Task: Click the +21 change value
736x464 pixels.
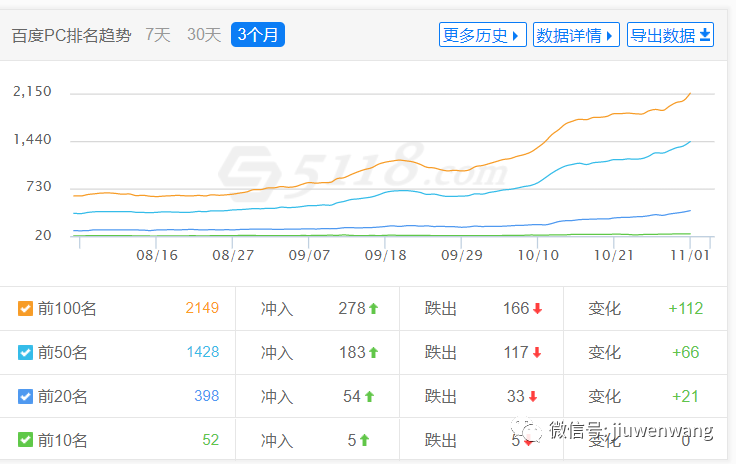Action: pyautogui.click(x=686, y=396)
